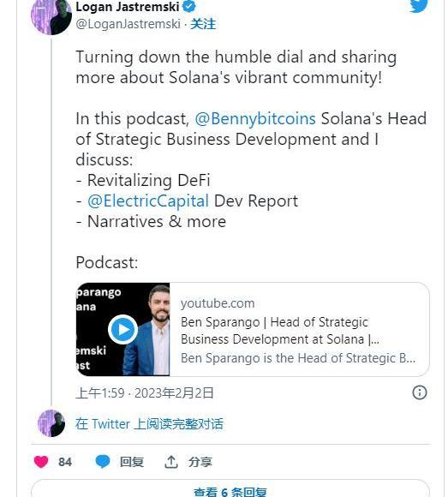Play the podcast video preview
448x497 pixels.
(x=123, y=329)
